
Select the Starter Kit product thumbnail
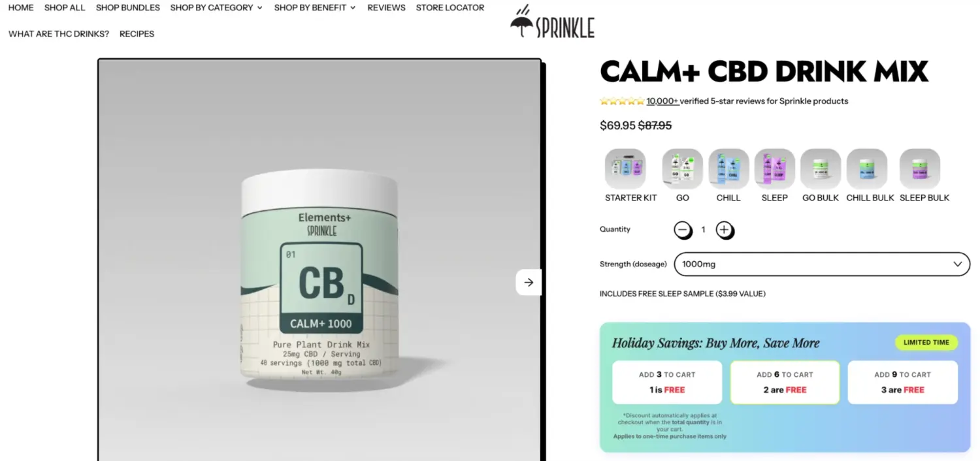coord(625,168)
